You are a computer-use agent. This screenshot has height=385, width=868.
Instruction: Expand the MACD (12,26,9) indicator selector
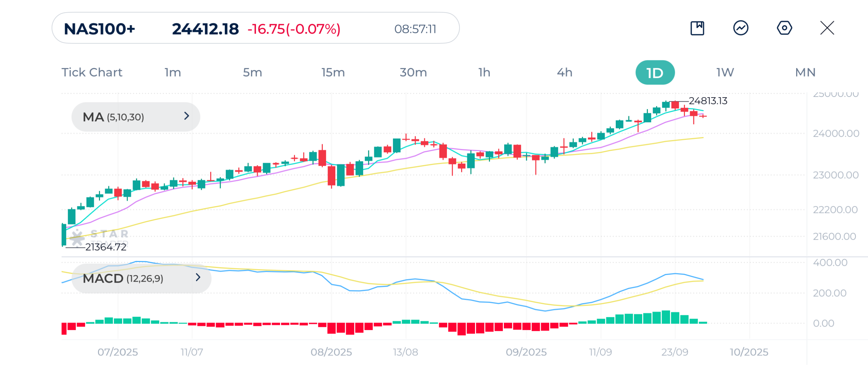tap(141, 278)
